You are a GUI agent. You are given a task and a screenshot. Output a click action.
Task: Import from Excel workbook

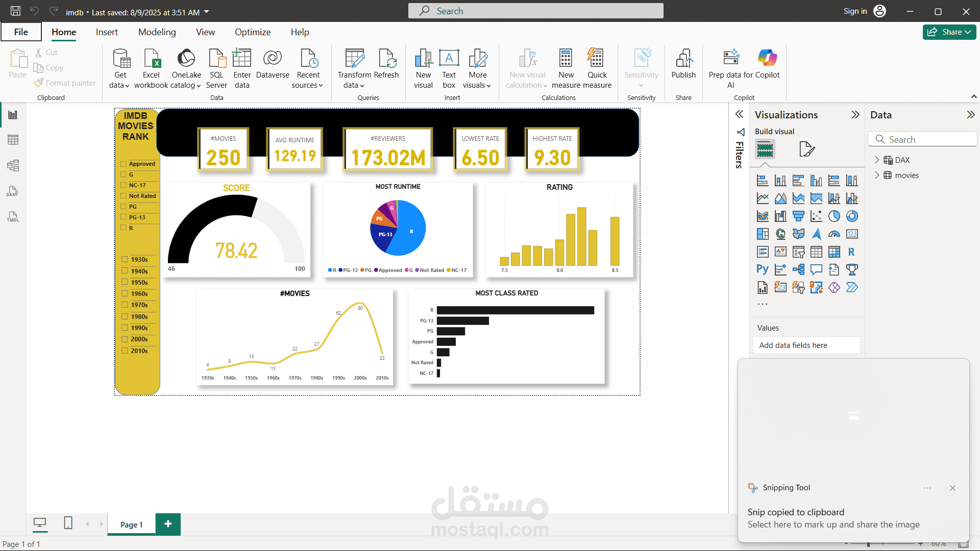[x=151, y=68]
